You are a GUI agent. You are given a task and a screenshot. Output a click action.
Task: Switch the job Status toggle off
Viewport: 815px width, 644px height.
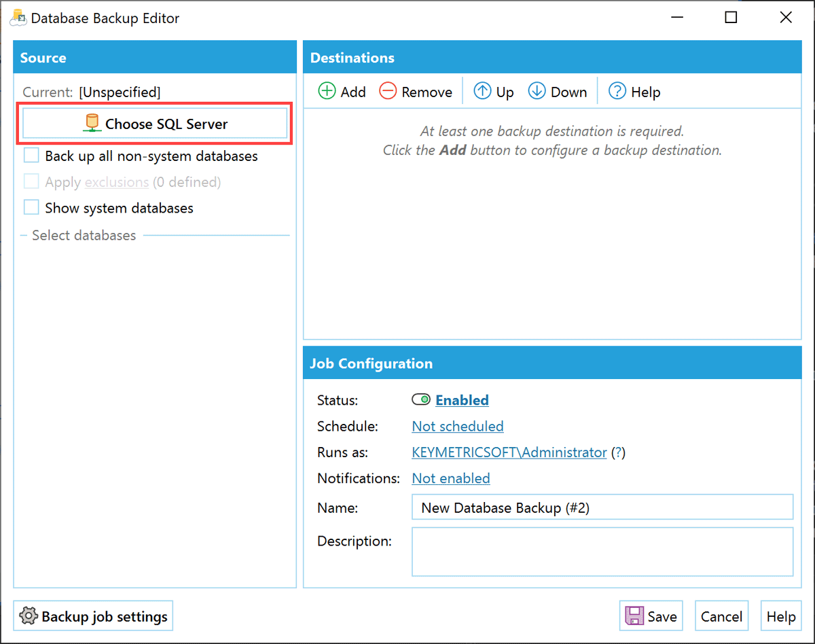pyautogui.click(x=421, y=400)
